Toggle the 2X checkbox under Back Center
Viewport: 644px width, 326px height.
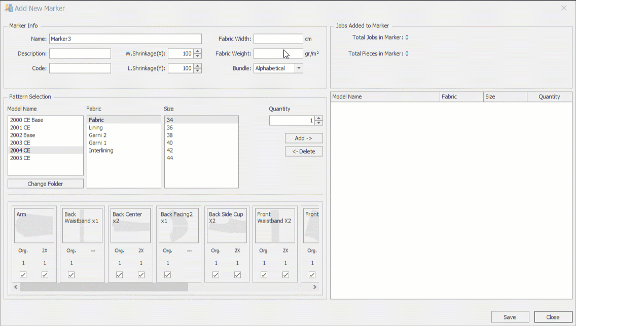(141, 275)
